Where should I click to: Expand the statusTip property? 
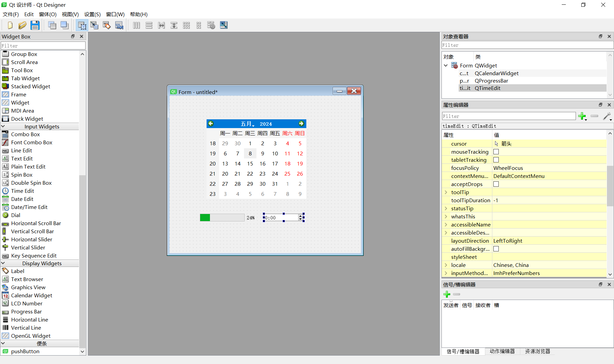point(446,209)
